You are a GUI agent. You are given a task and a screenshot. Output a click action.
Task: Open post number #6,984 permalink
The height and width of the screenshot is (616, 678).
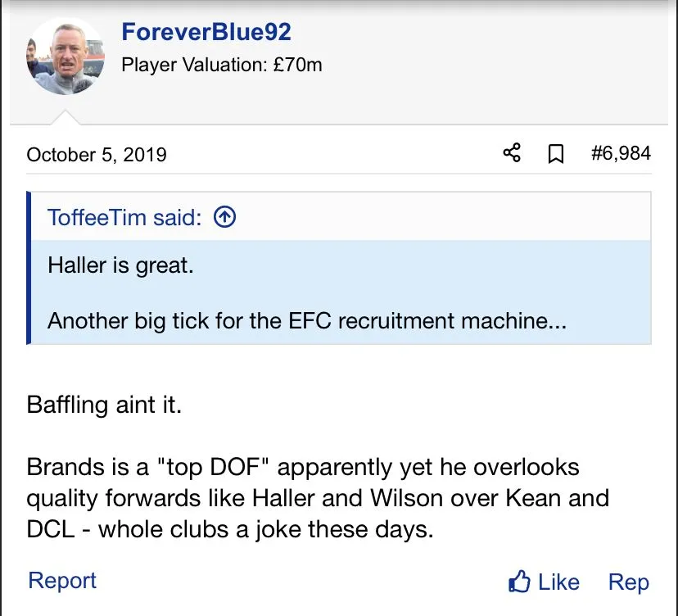(x=621, y=153)
